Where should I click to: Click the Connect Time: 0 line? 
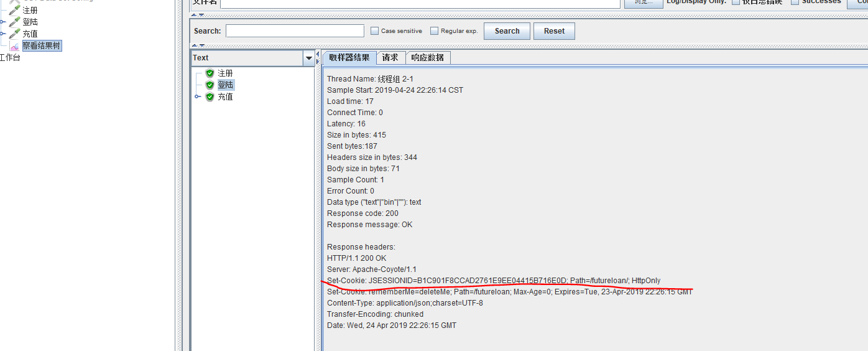(x=355, y=113)
